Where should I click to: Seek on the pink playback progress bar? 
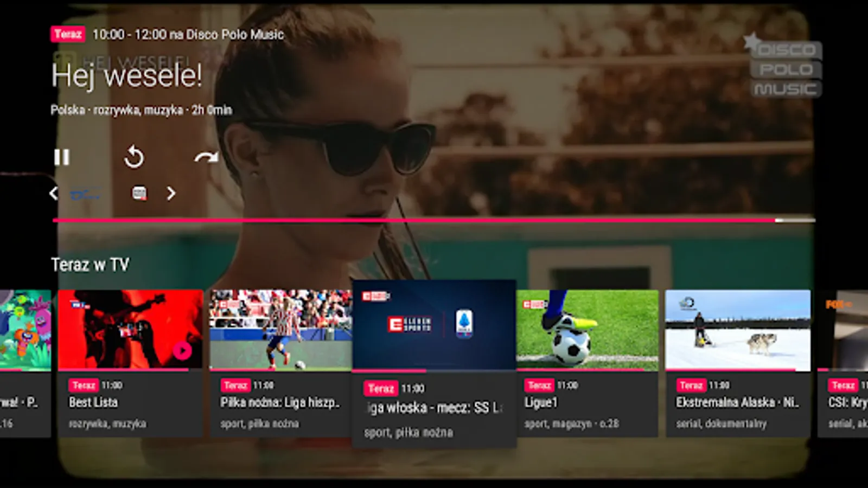coord(434,220)
